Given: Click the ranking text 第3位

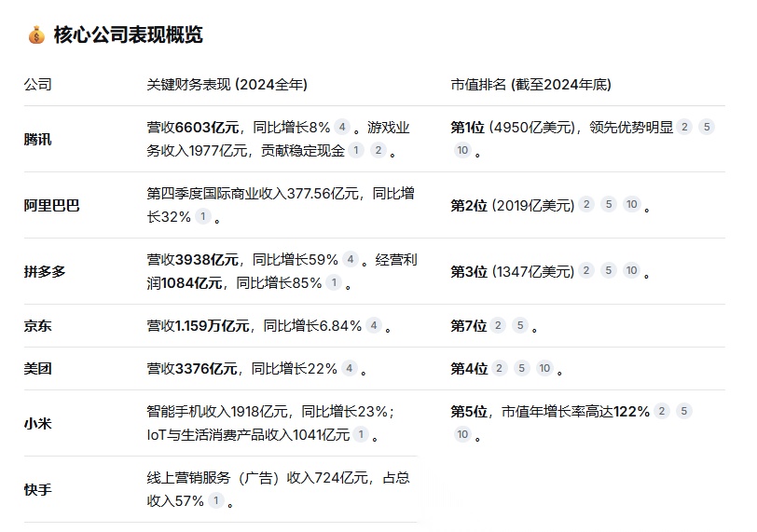Looking at the screenshot, I should pos(469,271).
